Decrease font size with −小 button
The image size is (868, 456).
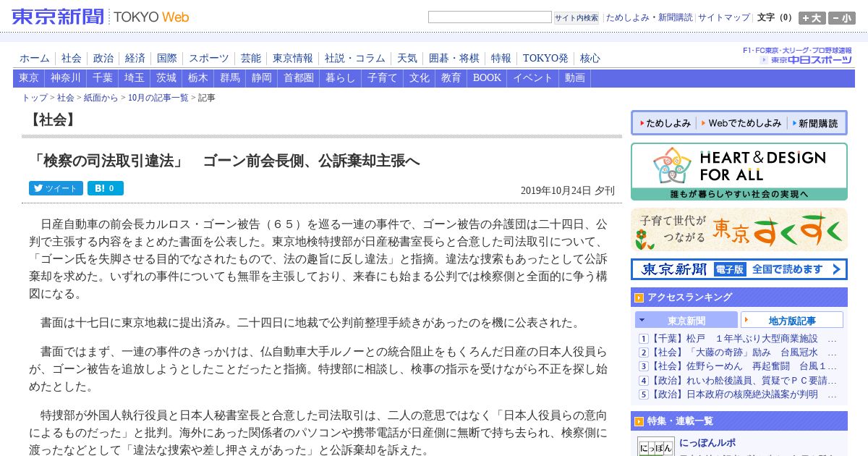(842, 18)
